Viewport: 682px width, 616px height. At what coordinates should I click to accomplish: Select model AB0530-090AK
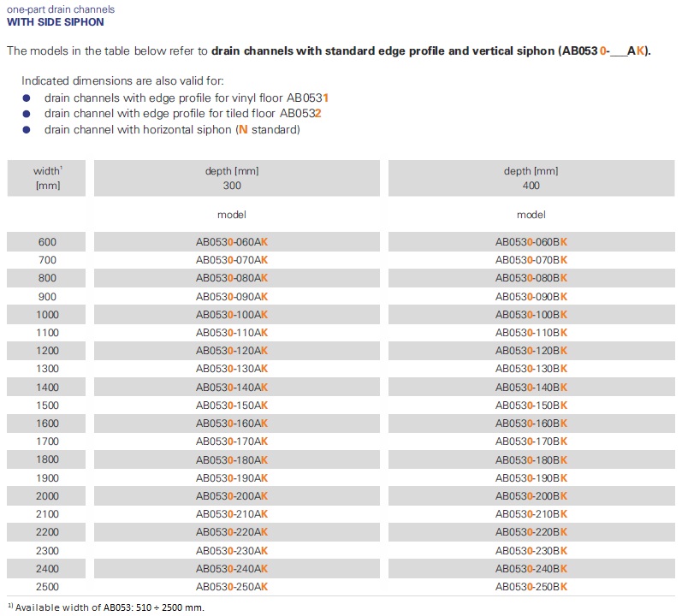click(232, 297)
